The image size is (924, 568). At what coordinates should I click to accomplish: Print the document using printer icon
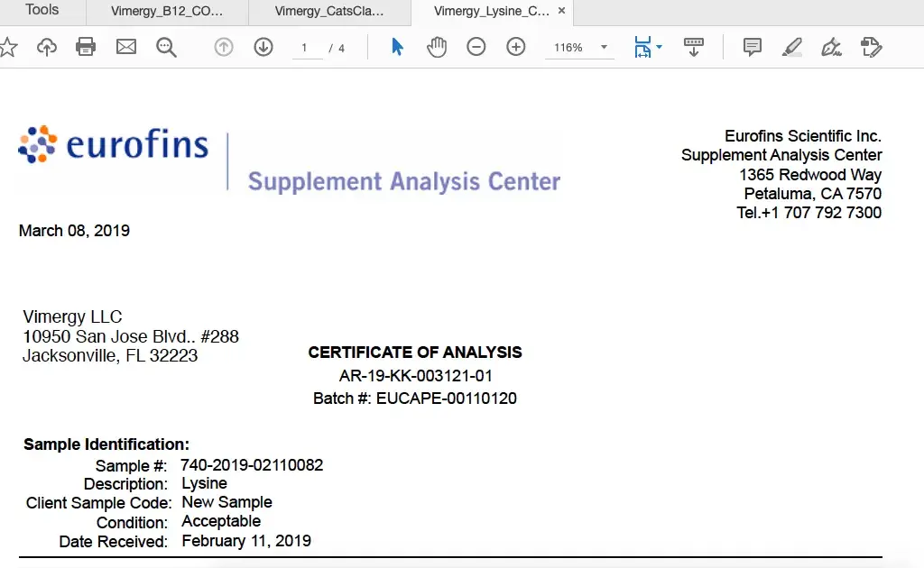[x=86, y=47]
